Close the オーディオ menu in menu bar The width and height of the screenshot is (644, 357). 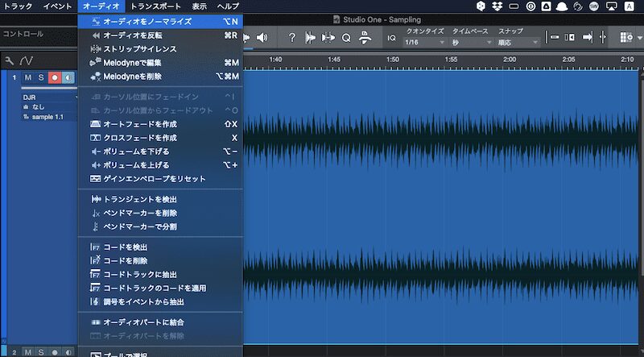tap(101, 6)
